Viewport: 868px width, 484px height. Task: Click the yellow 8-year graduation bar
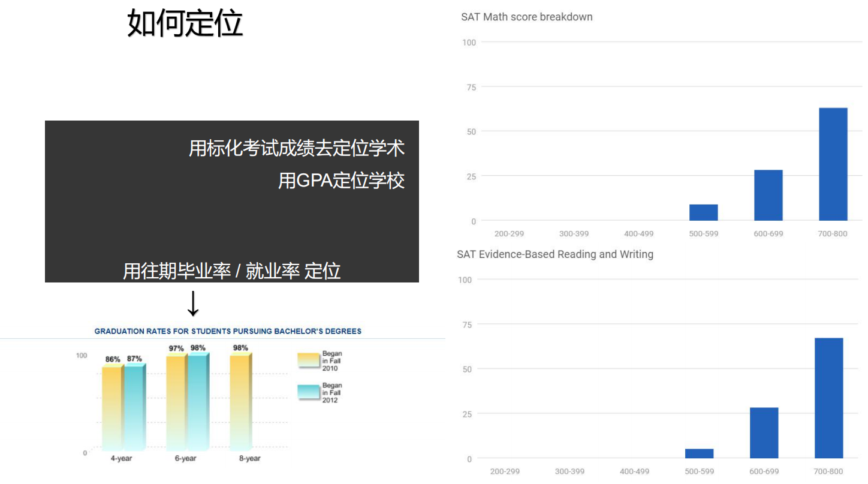pyautogui.click(x=241, y=402)
